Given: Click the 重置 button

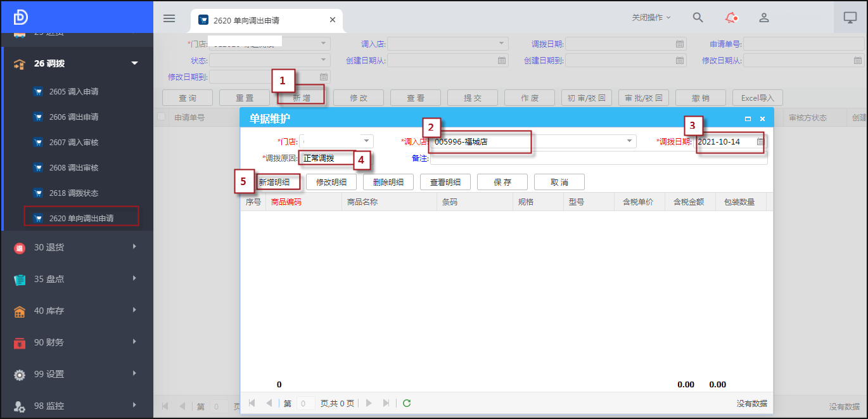Looking at the screenshot, I should (x=245, y=98).
